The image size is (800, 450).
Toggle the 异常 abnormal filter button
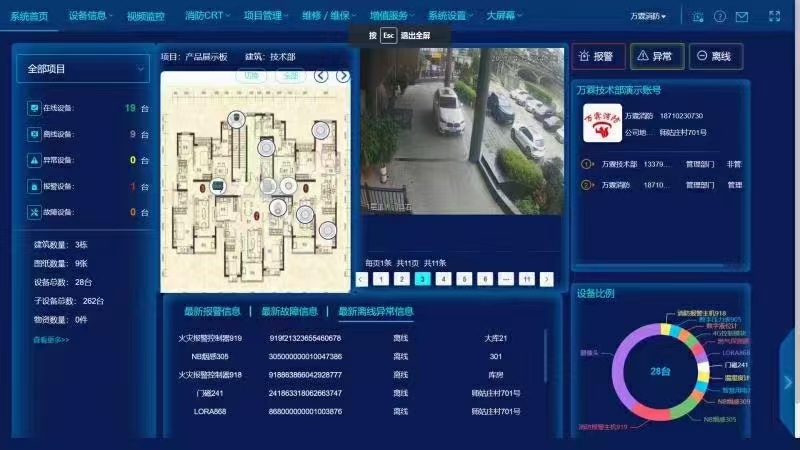pyautogui.click(x=656, y=57)
